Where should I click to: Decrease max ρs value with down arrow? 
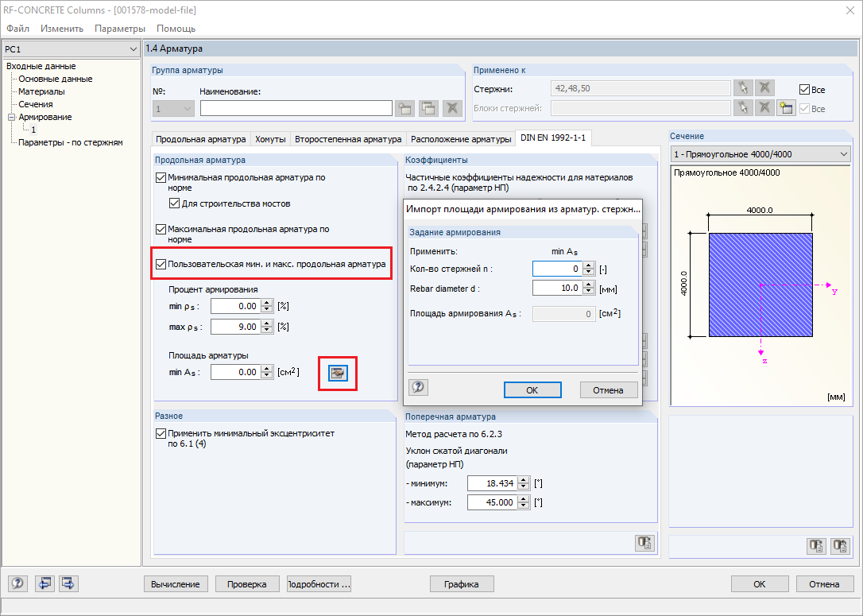pos(267,331)
